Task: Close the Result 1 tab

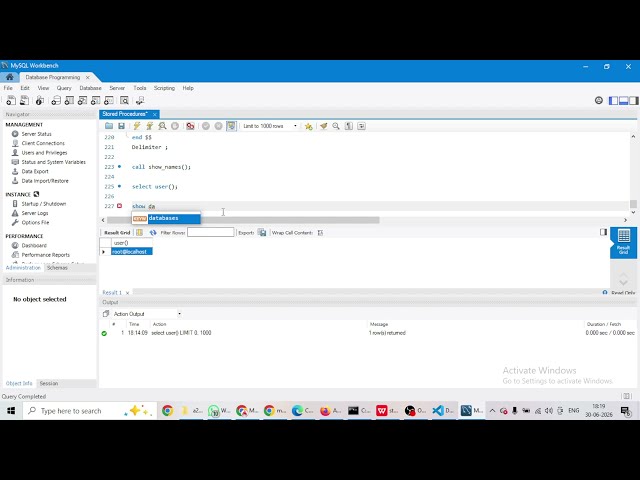Action: (x=127, y=293)
